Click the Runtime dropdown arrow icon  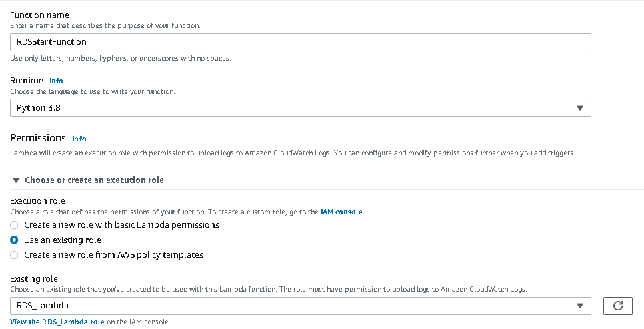tap(579, 108)
